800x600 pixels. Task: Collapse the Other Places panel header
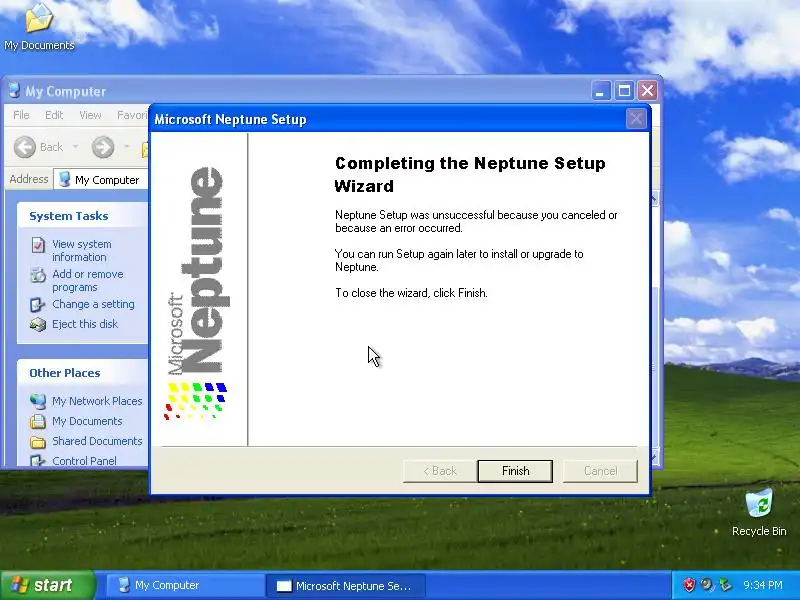tap(83, 373)
